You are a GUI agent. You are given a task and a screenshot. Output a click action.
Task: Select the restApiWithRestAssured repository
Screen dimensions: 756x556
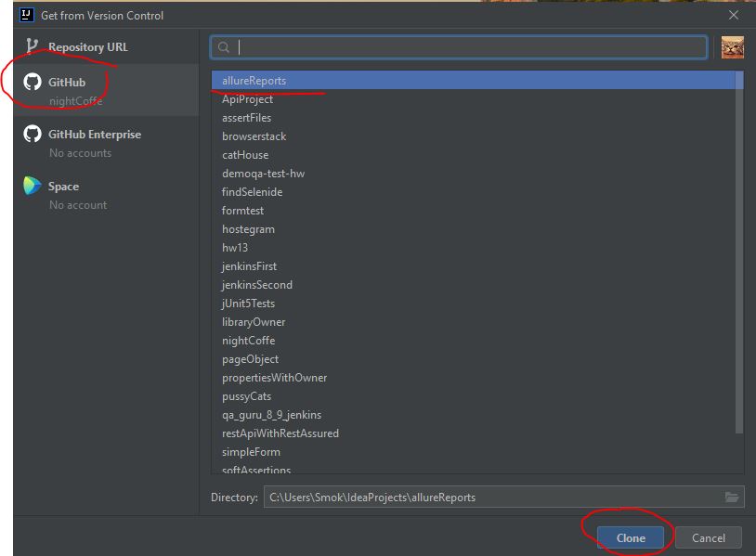click(280, 433)
